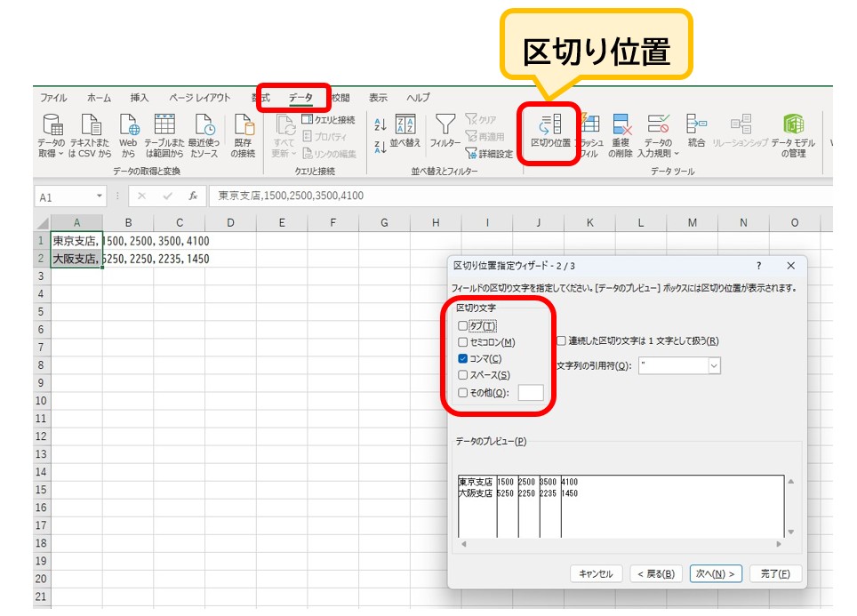Click 4100 column in data preview
Screen dimensions: 857x616
tap(672, 506)
